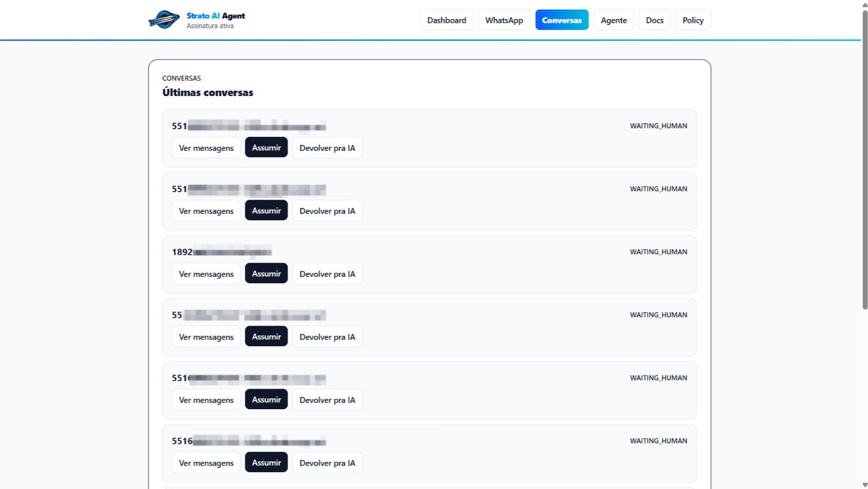This screenshot has width=868, height=489.
Task: View messages of the first conversation
Action: click(206, 148)
